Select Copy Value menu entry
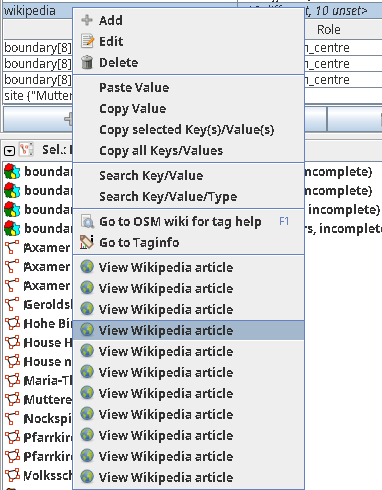Viewport: 382px width, 490px height. 188,108
